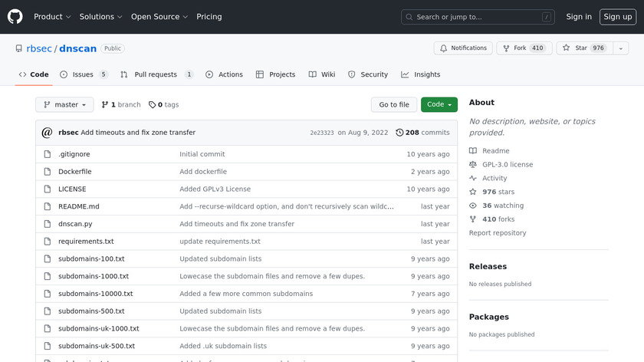Switch to the Issues tab

point(84,74)
